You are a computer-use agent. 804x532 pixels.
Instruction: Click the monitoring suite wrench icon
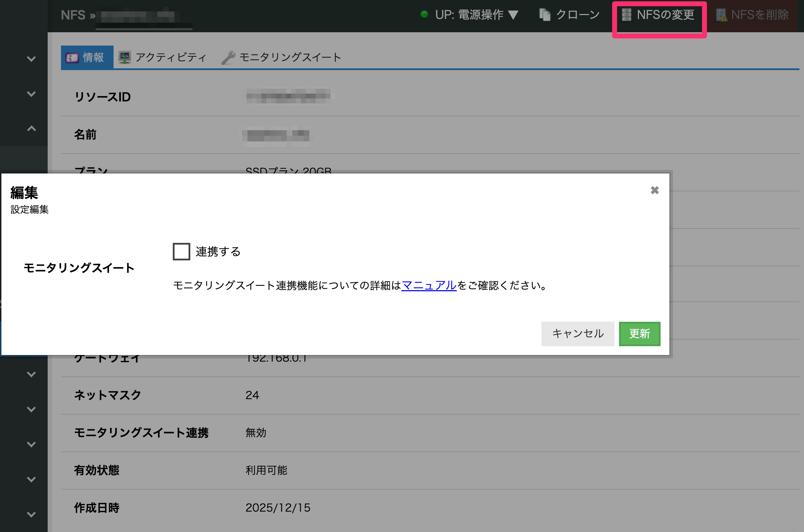click(x=228, y=57)
